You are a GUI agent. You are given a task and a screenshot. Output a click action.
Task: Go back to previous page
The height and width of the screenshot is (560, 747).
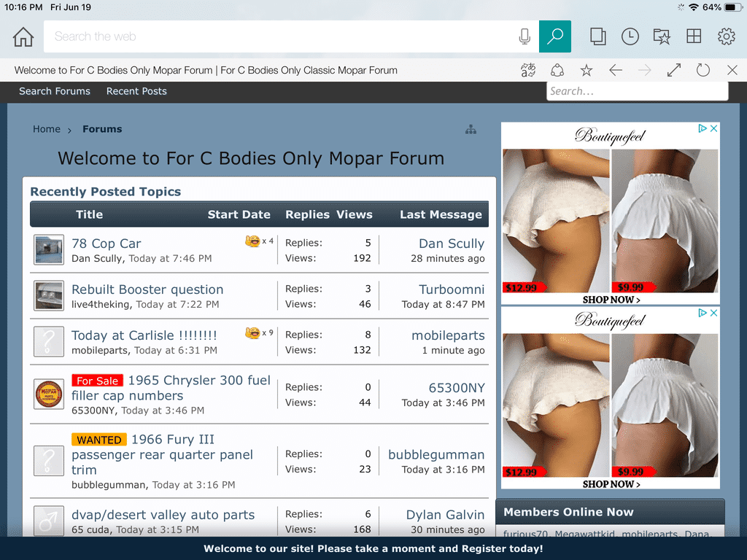coord(616,70)
